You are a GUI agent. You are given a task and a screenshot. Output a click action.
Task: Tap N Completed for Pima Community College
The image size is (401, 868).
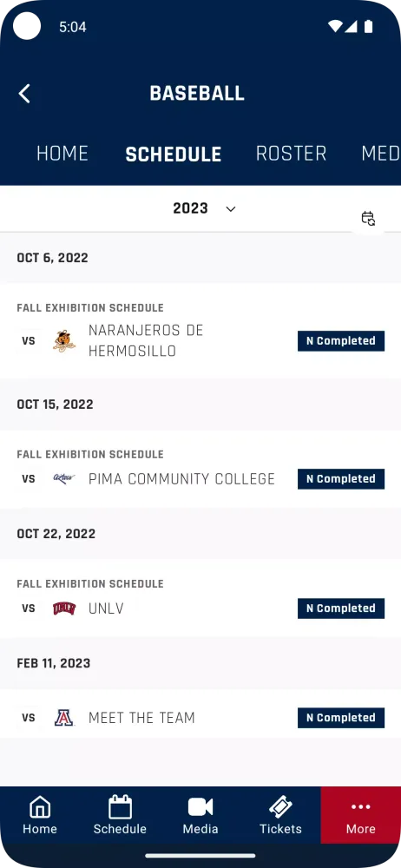[341, 479]
